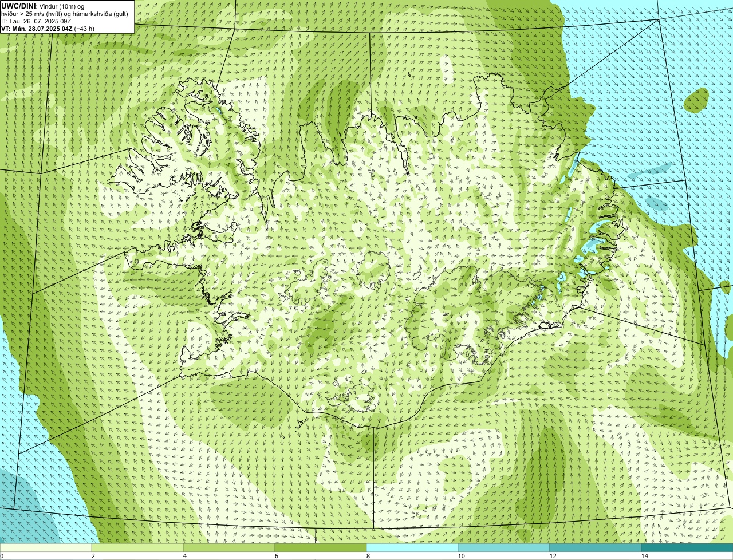Click the 'IT: Lau. 26. 07. 2025 09Z' line
Screen dimensions: 733x560
tap(36, 21)
